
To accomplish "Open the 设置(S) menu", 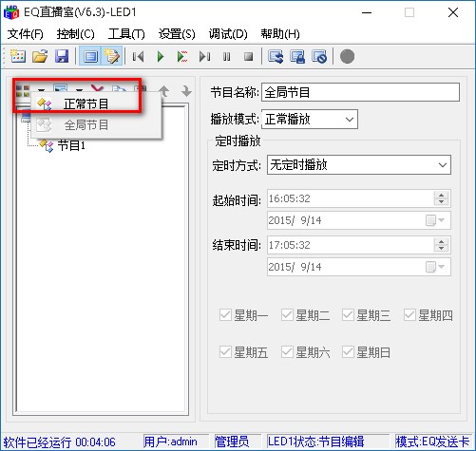I will [177, 34].
